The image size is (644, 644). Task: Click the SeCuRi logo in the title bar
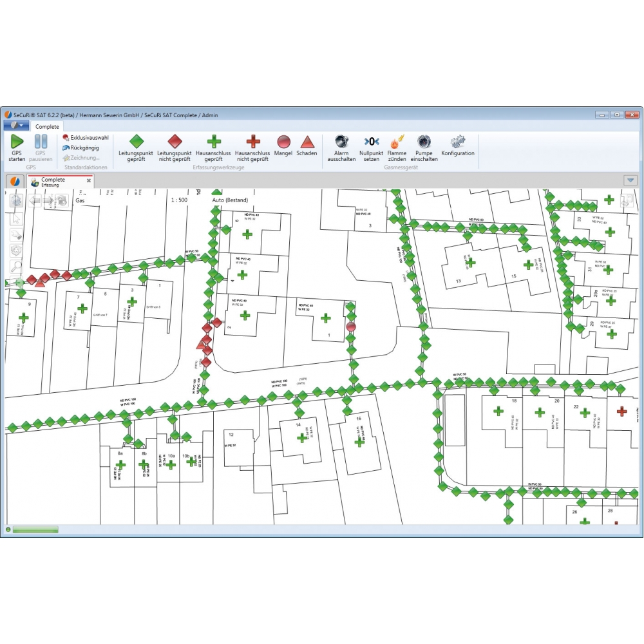coord(8,115)
